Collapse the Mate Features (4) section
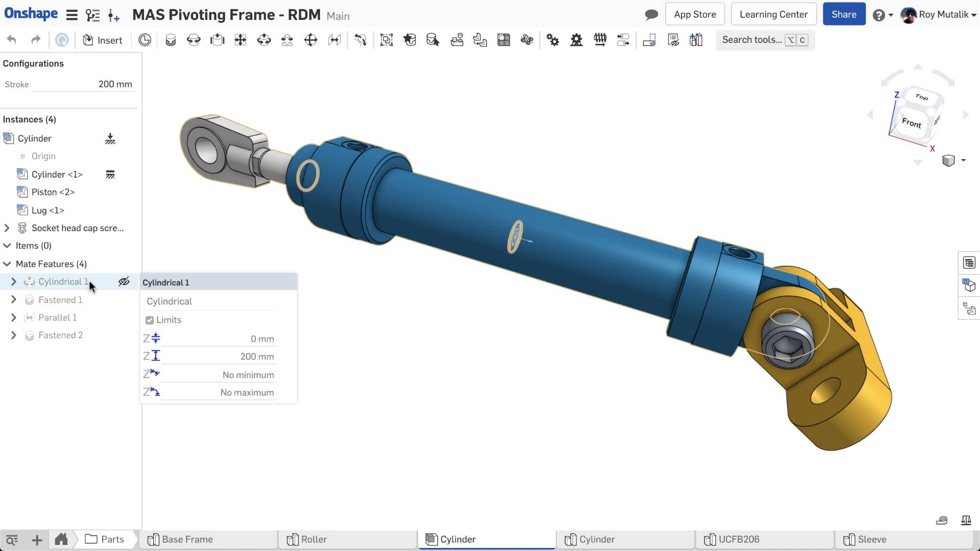Image resolution: width=980 pixels, height=551 pixels. [x=7, y=264]
